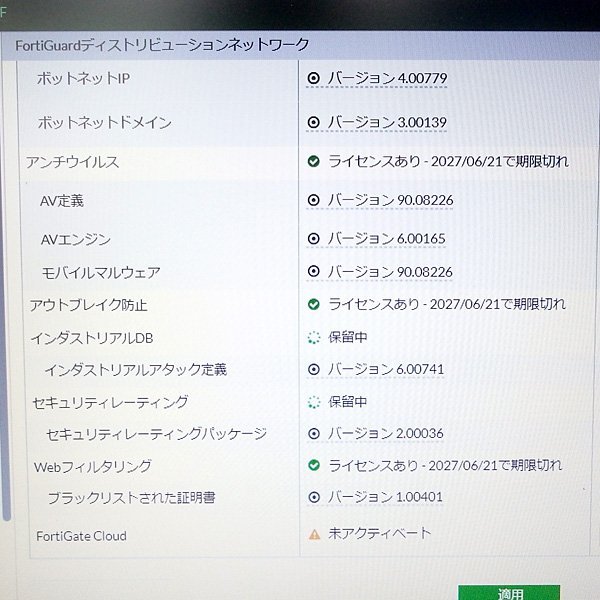600x600 pixels.
Task: Click the AV定義 label
Action: [x=62, y=201]
